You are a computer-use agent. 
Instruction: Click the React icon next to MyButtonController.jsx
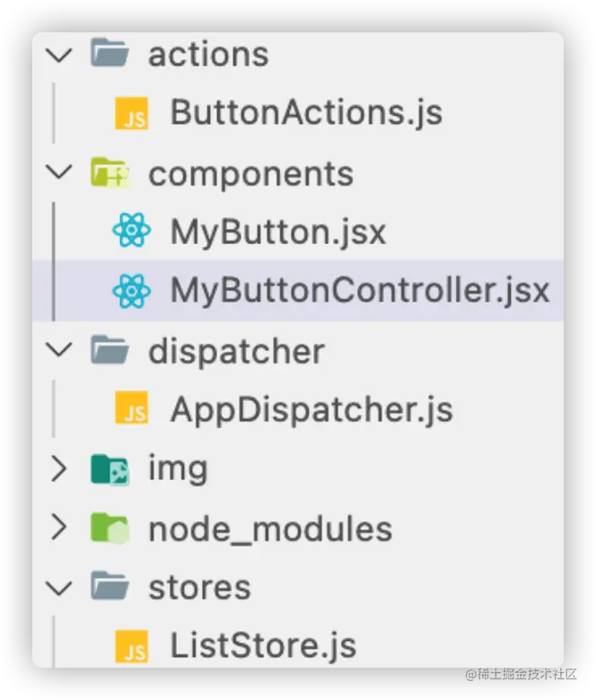(131, 291)
